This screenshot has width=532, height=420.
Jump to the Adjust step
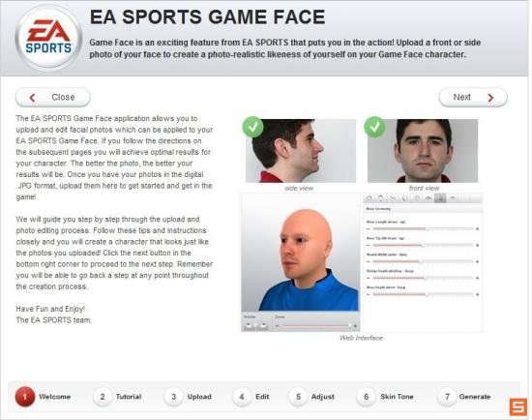(x=323, y=397)
